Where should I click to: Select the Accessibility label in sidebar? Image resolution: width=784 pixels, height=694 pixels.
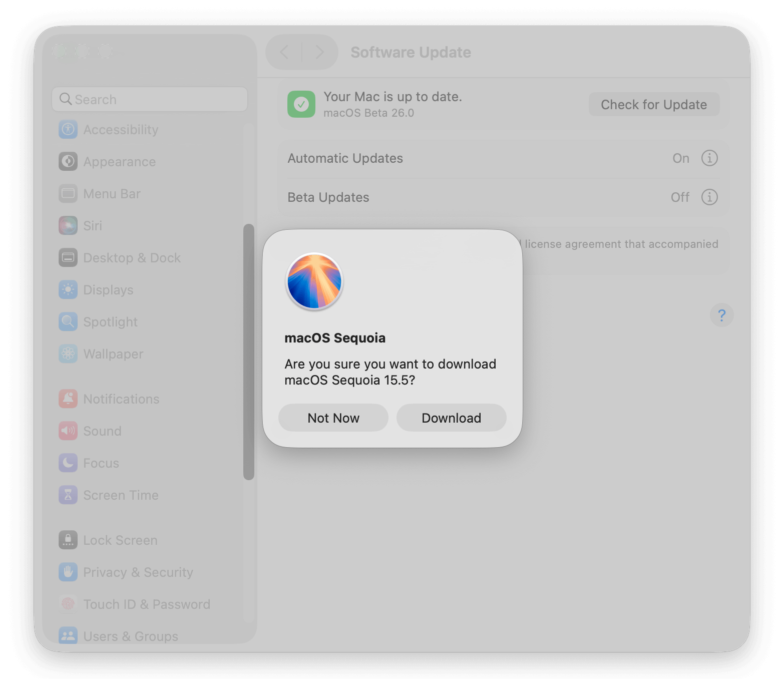click(x=121, y=130)
